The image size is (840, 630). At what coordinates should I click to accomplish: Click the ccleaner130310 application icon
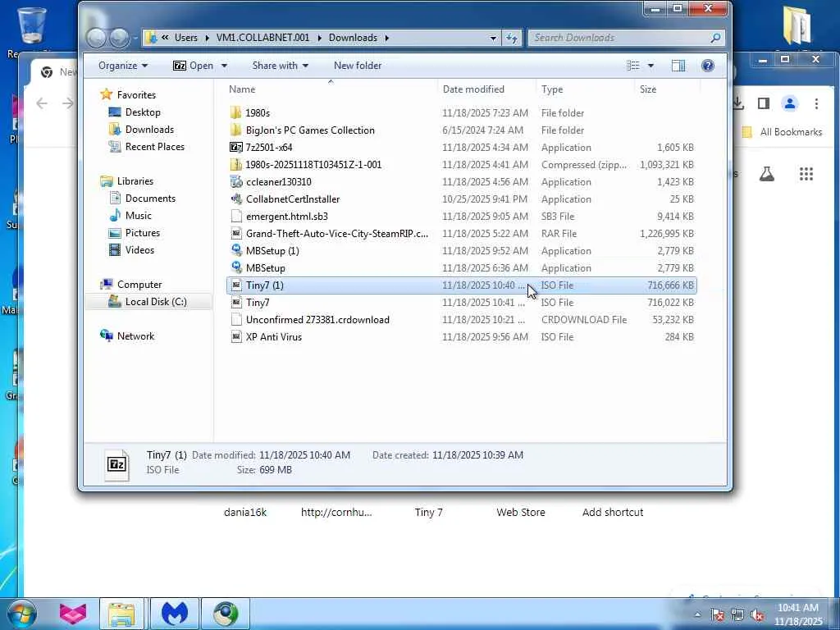click(236, 181)
